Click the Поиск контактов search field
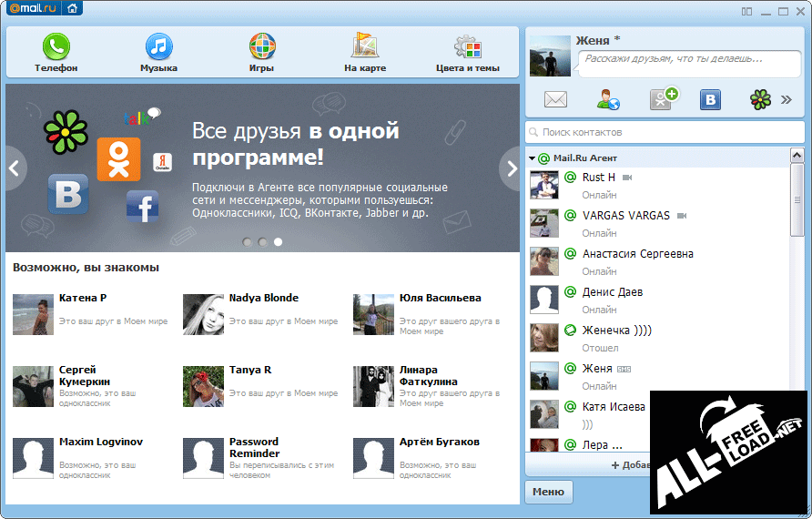The image size is (812, 519). pyautogui.click(x=665, y=132)
